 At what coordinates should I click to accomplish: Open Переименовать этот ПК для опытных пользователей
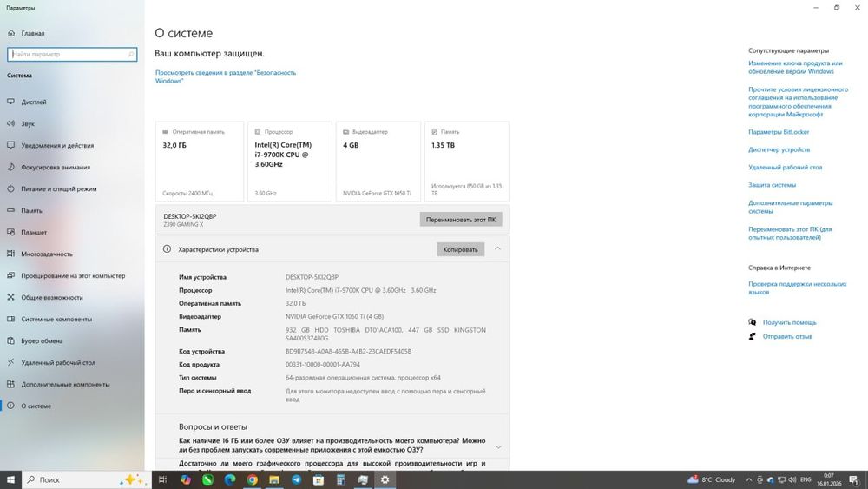790,233
